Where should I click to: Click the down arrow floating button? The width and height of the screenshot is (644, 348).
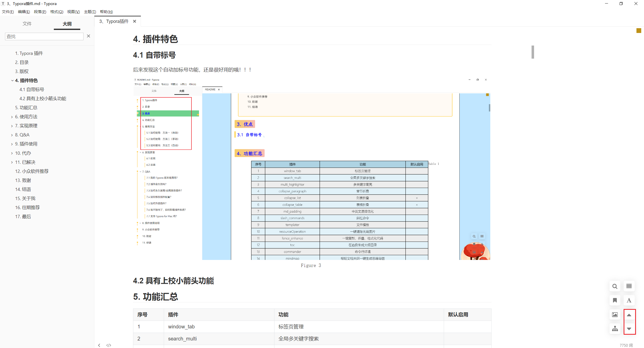pos(629,329)
